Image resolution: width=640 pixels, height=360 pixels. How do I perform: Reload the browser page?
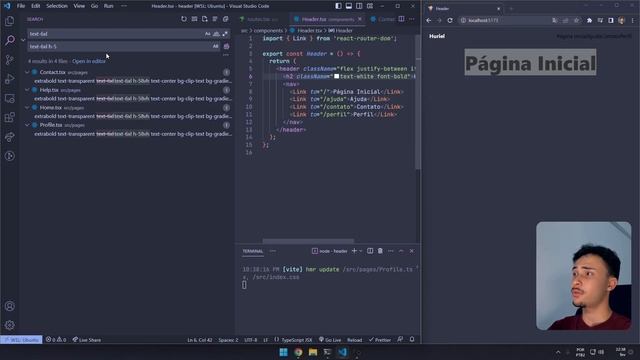pos(450,20)
